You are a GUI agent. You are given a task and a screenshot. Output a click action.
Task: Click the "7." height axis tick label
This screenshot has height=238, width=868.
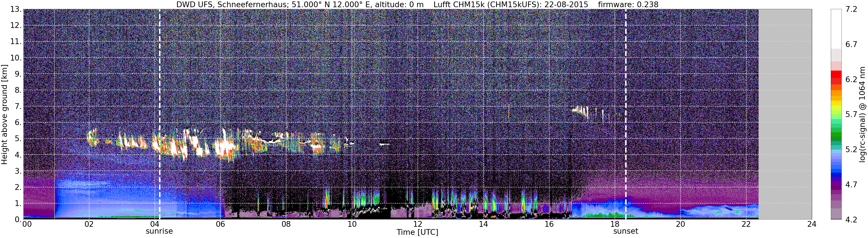tap(18, 106)
